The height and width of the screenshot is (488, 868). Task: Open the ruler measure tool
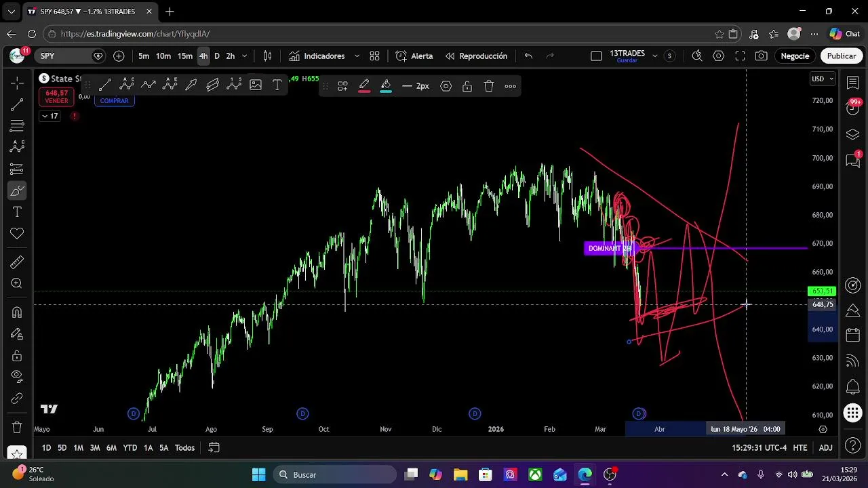(17, 262)
